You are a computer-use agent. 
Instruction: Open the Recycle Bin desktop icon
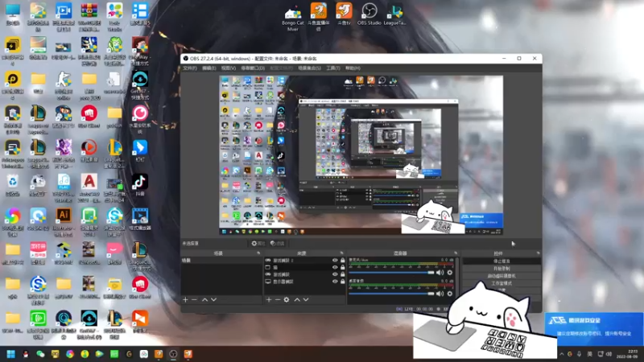(x=12, y=185)
